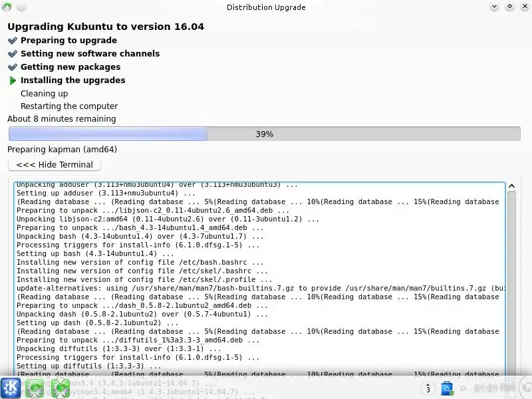Click the terminal vertical scrollbar track

pos(511,283)
